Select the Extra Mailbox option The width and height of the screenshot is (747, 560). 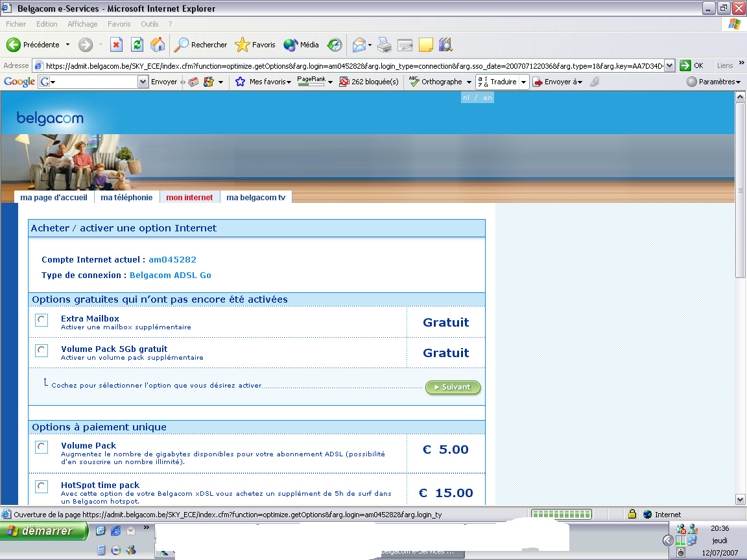41,320
